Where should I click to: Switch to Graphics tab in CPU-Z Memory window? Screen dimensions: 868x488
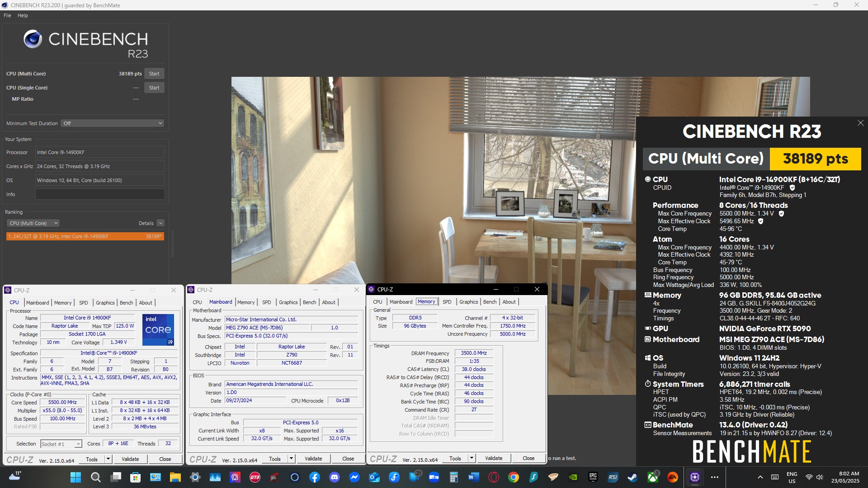point(469,302)
